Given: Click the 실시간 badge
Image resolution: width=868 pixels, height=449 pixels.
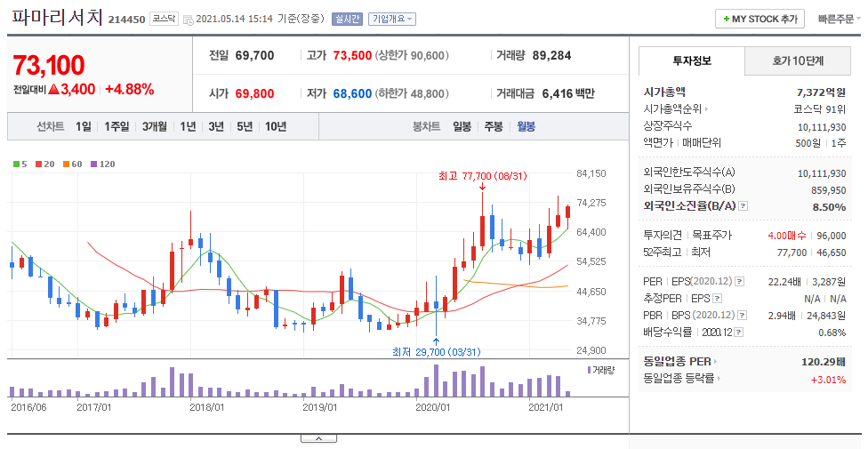Looking at the screenshot, I should click(347, 19).
